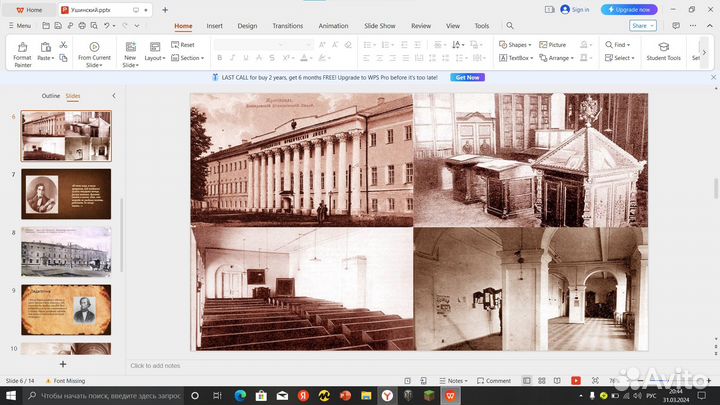
Task: Open the Insert ribbon tab
Action: pos(214,26)
